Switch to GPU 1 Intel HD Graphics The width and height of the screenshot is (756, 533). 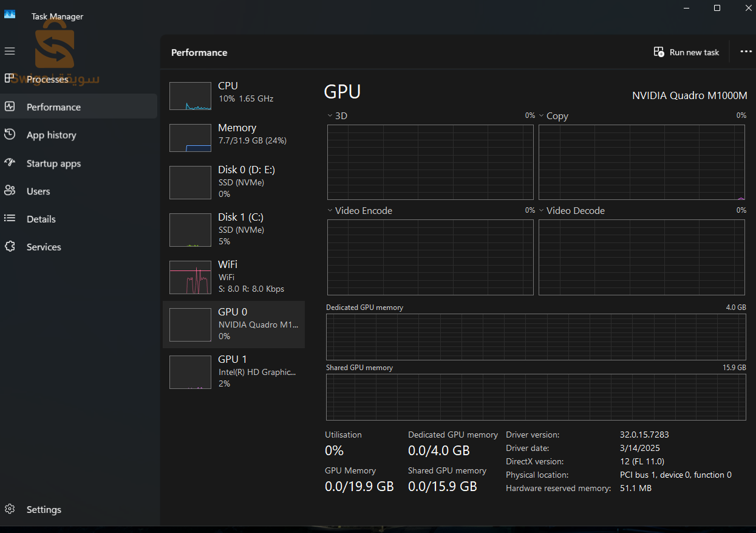tap(234, 371)
